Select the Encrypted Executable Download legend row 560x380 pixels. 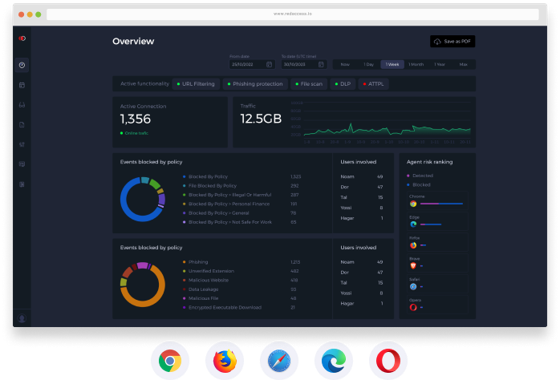click(242, 308)
